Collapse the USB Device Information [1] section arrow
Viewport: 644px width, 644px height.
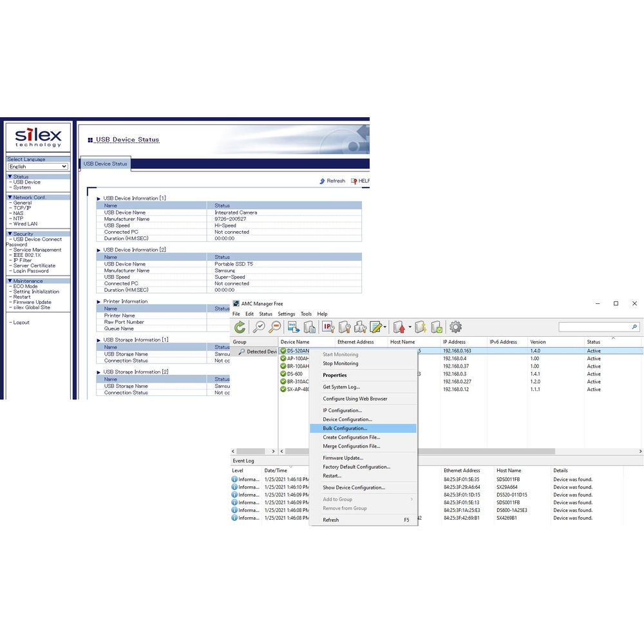click(x=99, y=198)
